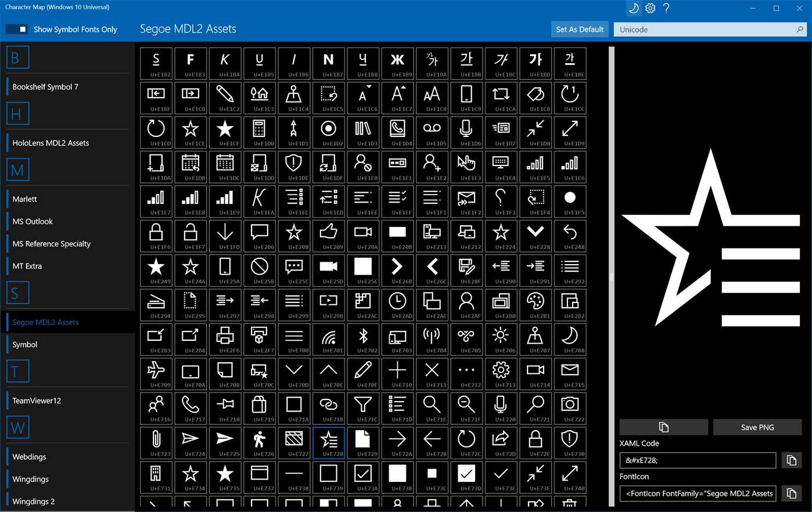Screen dimensions: 812x512
Task: Select the pencil glyph U+E1C2
Action: pos(225,98)
